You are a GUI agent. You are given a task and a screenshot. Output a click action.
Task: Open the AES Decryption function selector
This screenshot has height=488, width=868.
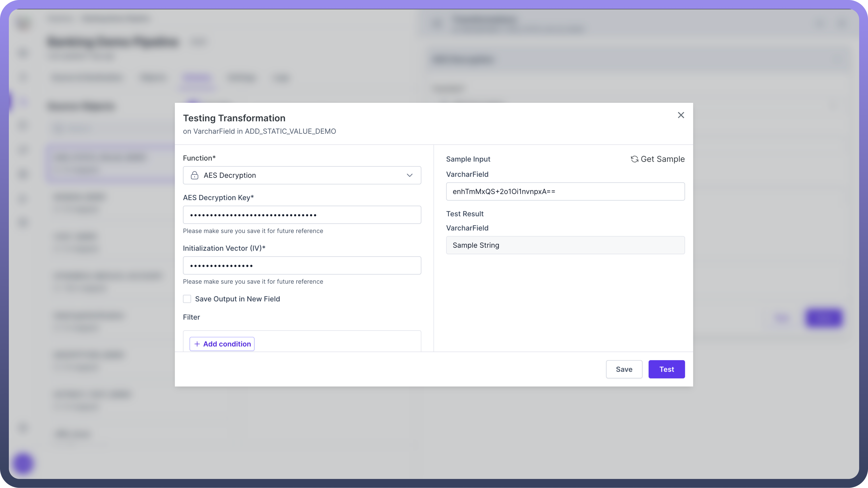point(302,175)
